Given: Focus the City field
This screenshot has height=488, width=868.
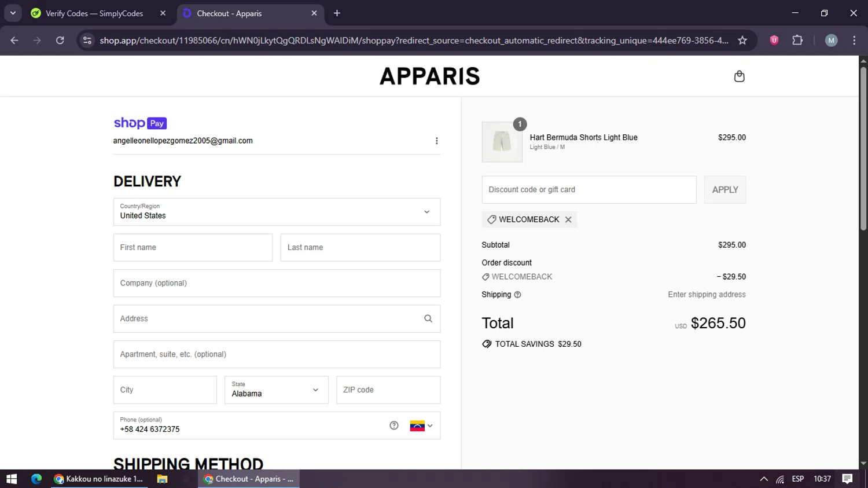Looking at the screenshot, I should (x=165, y=390).
